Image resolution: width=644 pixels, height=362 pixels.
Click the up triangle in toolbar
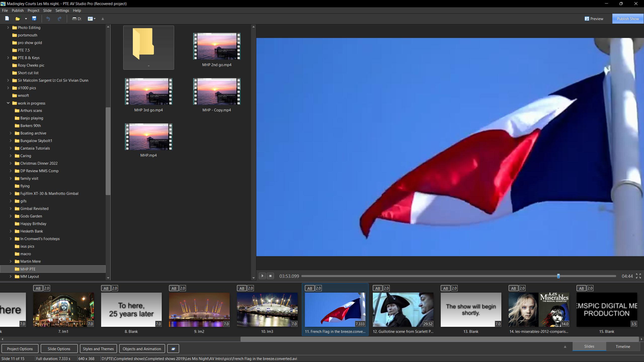pyautogui.click(x=103, y=19)
